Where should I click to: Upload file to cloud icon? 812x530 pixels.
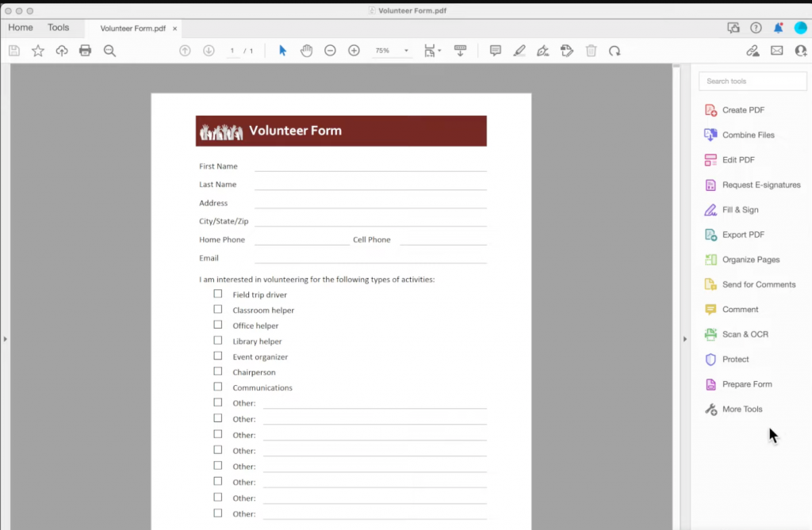pos(62,51)
